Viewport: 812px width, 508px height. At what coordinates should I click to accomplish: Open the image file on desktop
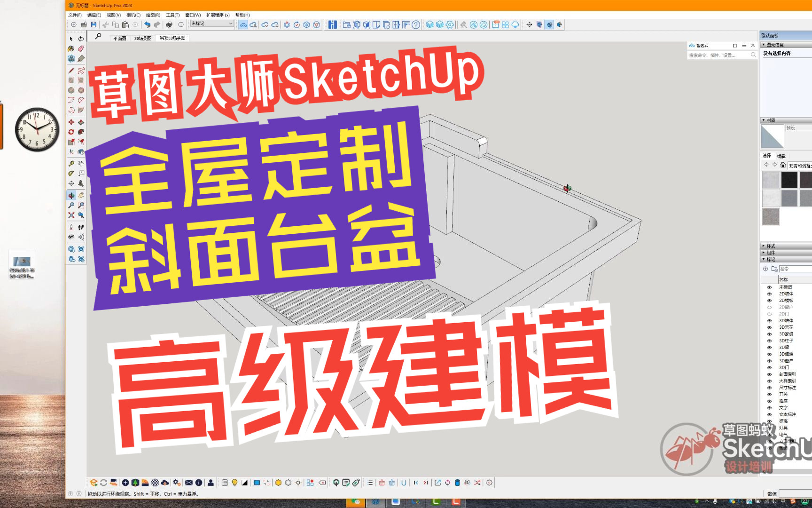[x=22, y=265]
